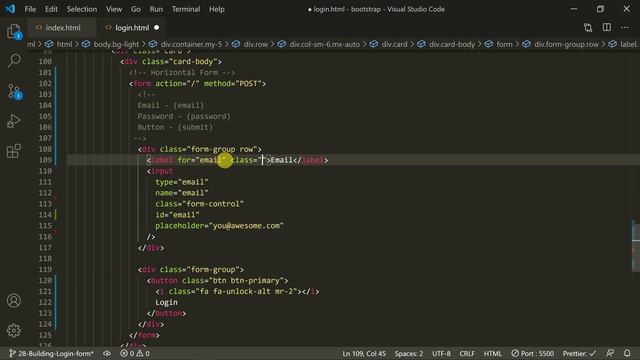Change language mode HTML
The width and height of the screenshot is (640, 360).
click(493, 353)
